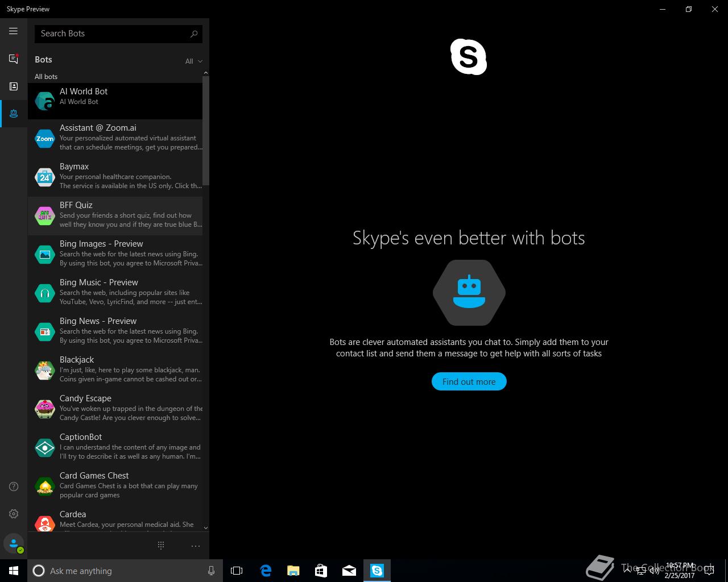Viewport: 728px width, 582px height.
Task: Select Bing Images - Preview name
Action: 101,243
